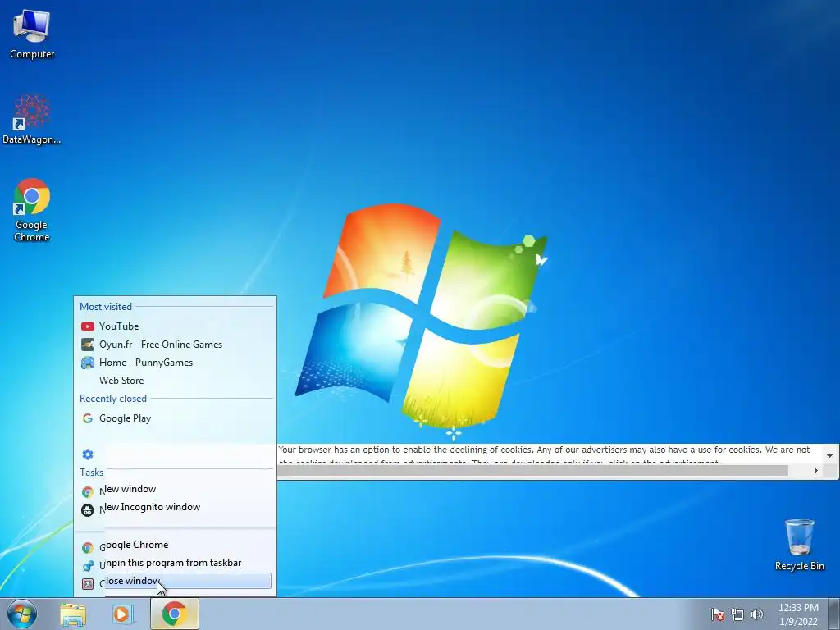Open the DataWagon desktop shortcut

(32, 119)
